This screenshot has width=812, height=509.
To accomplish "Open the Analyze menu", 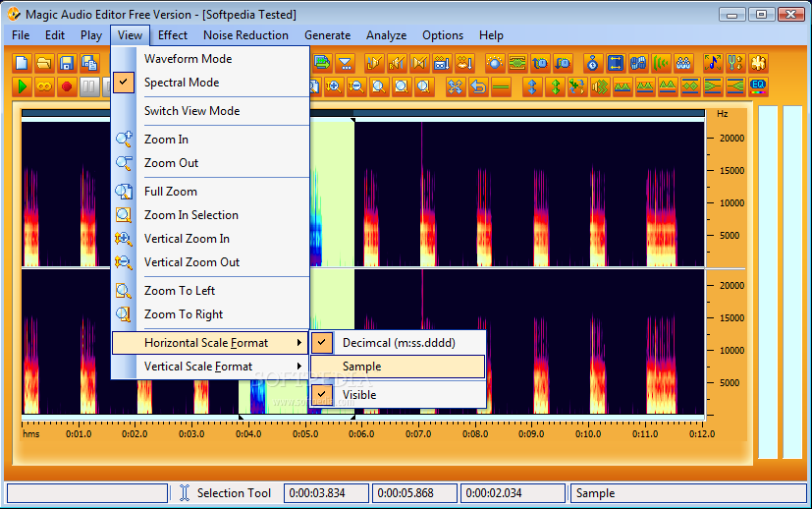I will coord(386,35).
